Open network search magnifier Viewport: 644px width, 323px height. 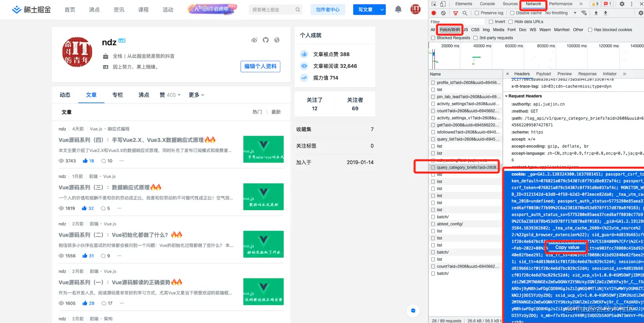tap(465, 13)
